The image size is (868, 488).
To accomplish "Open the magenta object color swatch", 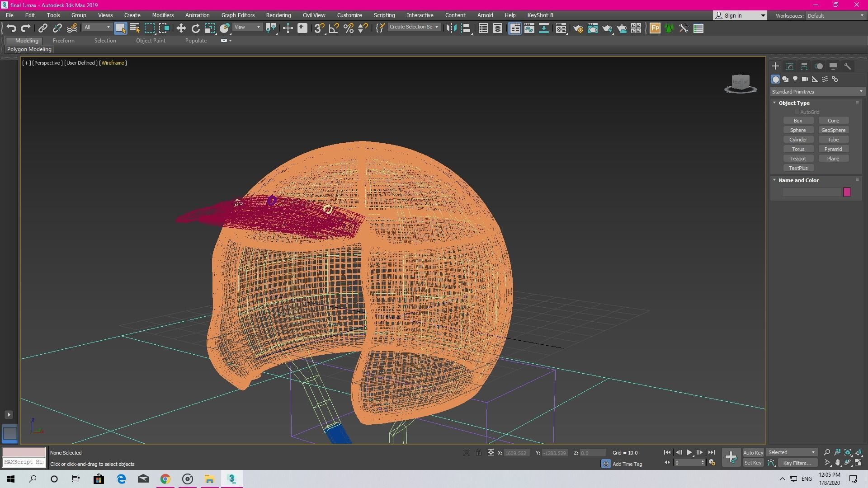I will click(847, 192).
